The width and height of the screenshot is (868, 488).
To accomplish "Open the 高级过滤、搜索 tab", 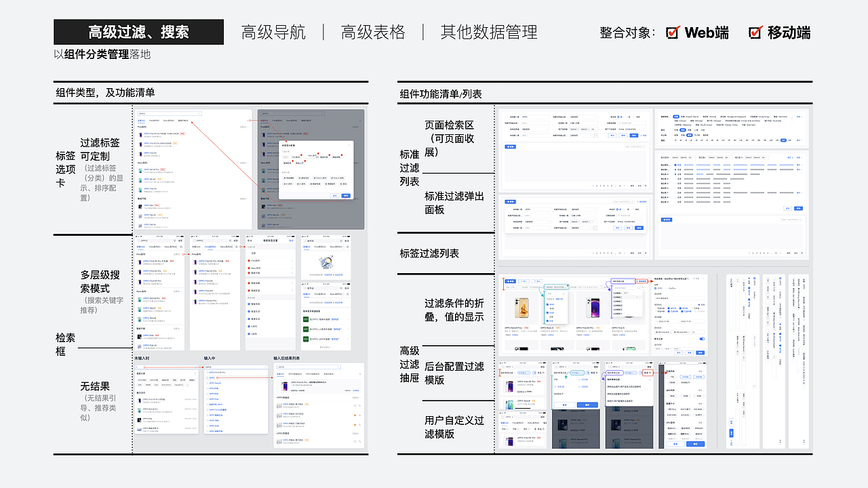I will pyautogui.click(x=138, y=32).
